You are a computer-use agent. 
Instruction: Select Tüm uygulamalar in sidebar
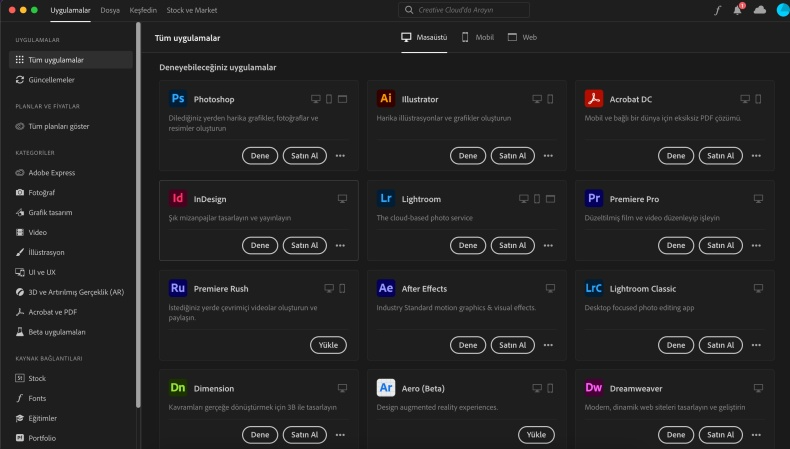click(71, 59)
